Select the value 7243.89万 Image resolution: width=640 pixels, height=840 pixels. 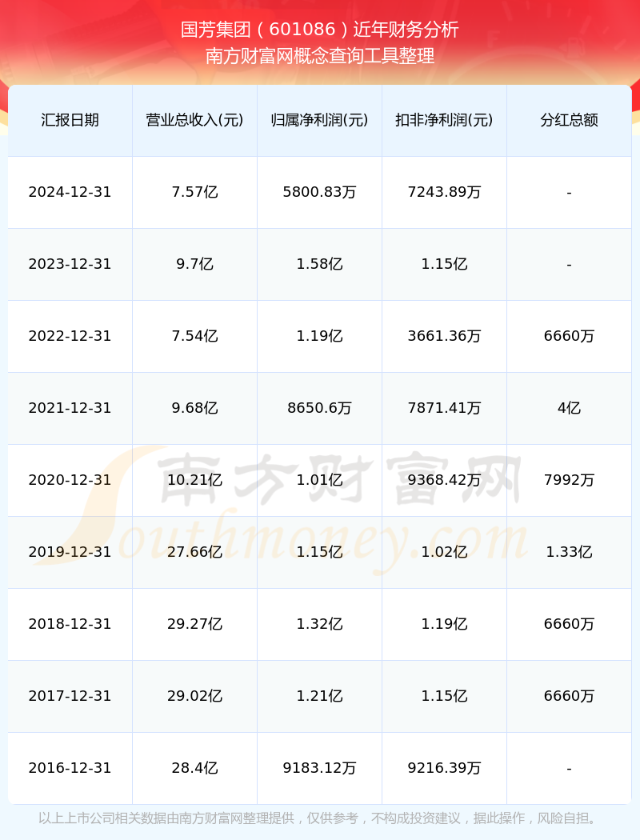click(445, 192)
